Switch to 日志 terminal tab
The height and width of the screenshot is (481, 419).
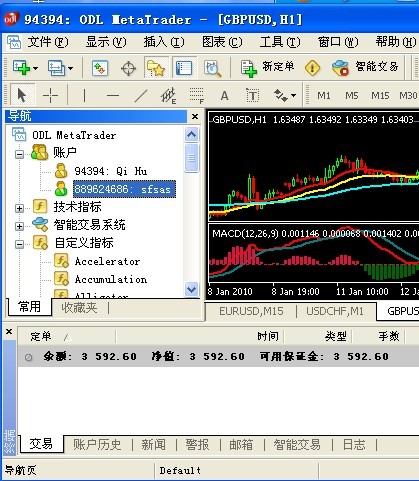[x=354, y=445]
